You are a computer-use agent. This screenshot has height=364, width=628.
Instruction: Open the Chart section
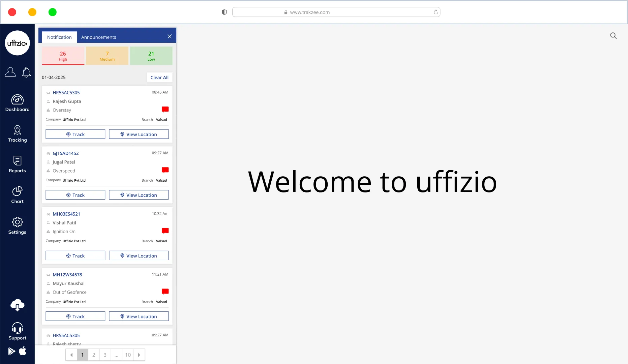pos(17,195)
